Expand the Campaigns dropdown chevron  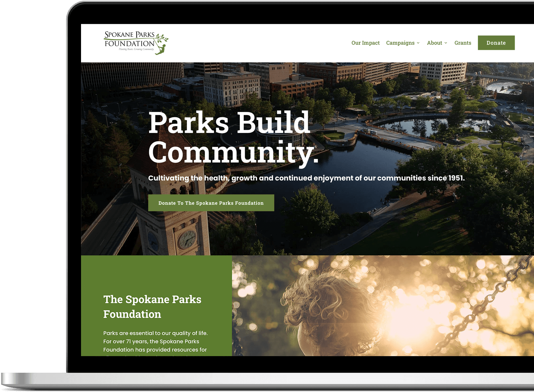[x=418, y=43]
